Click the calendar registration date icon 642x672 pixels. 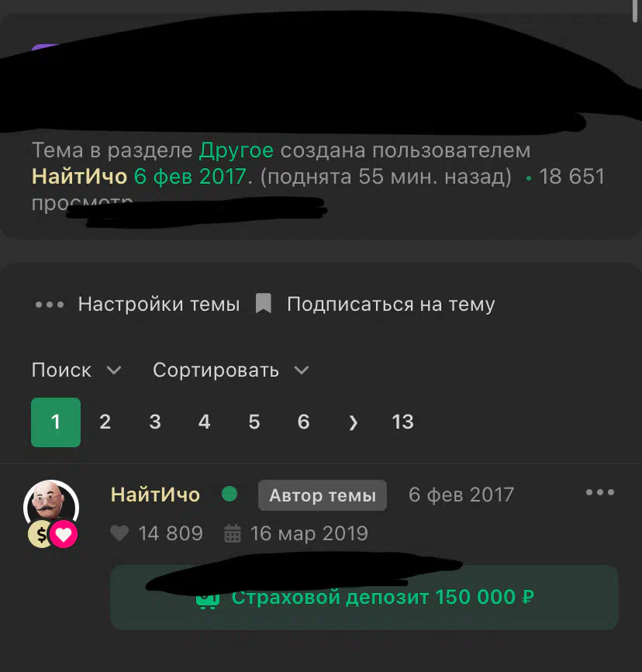pyautogui.click(x=233, y=533)
